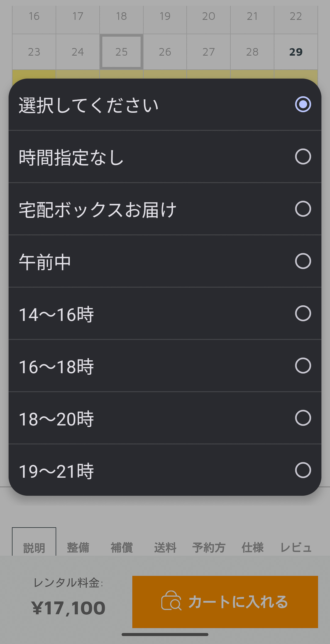Add item with カートに入れる button
This screenshot has width=330, height=644.
pyautogui.click(x=225, y=602)
